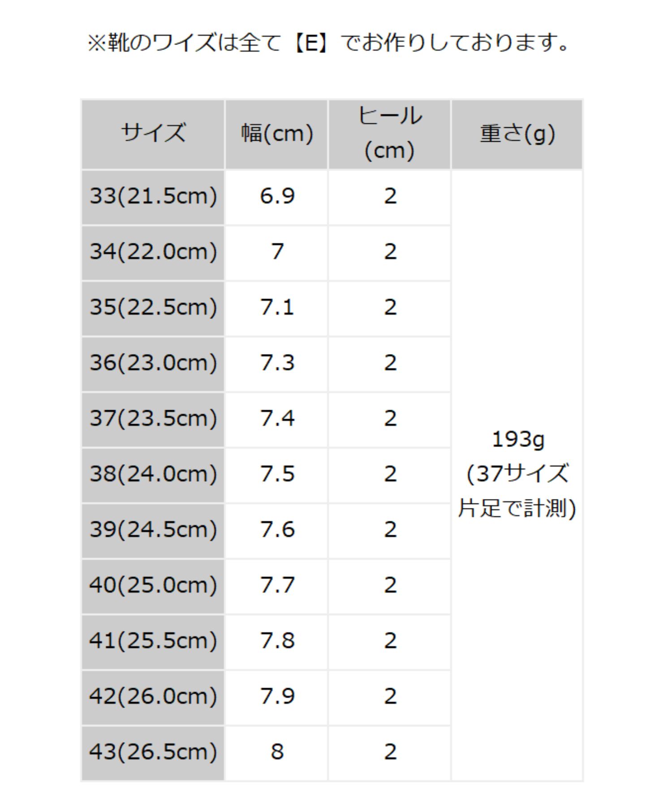Screen dimensions: 672x807
Task: Click the ヒール(cm) column header
Action: tap(389, 134)
